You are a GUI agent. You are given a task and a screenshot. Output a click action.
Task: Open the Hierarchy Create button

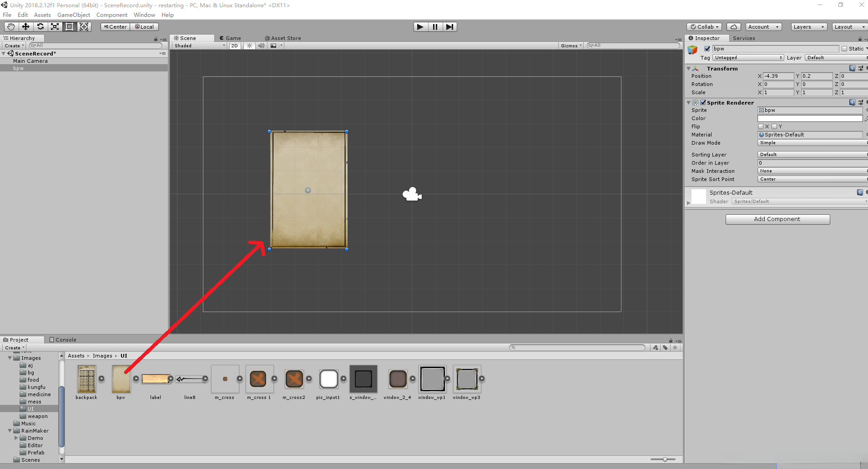[14, 45]
